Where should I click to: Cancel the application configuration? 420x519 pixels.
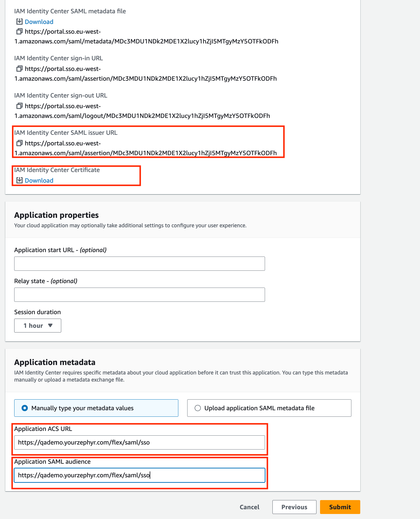(249, 507)
